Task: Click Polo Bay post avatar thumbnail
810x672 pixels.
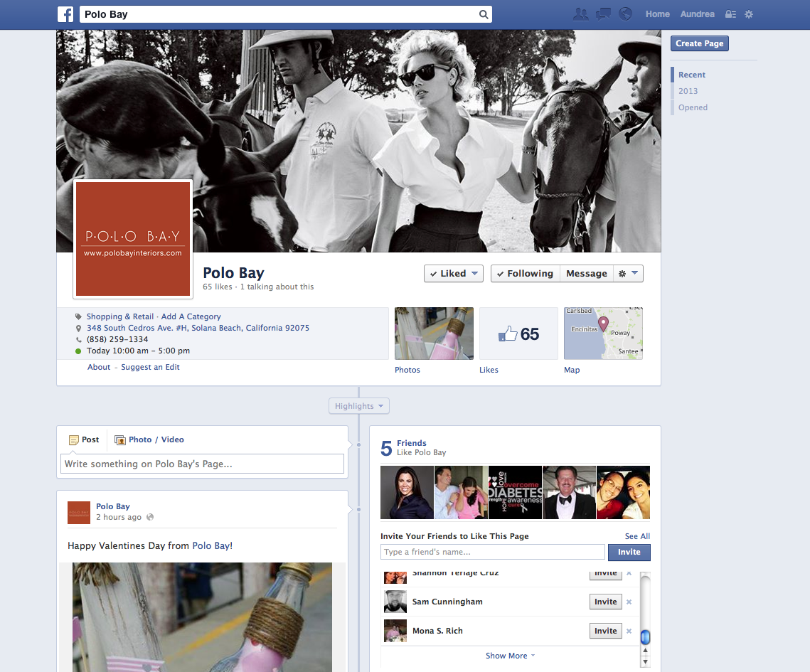Action: point(79,513)
